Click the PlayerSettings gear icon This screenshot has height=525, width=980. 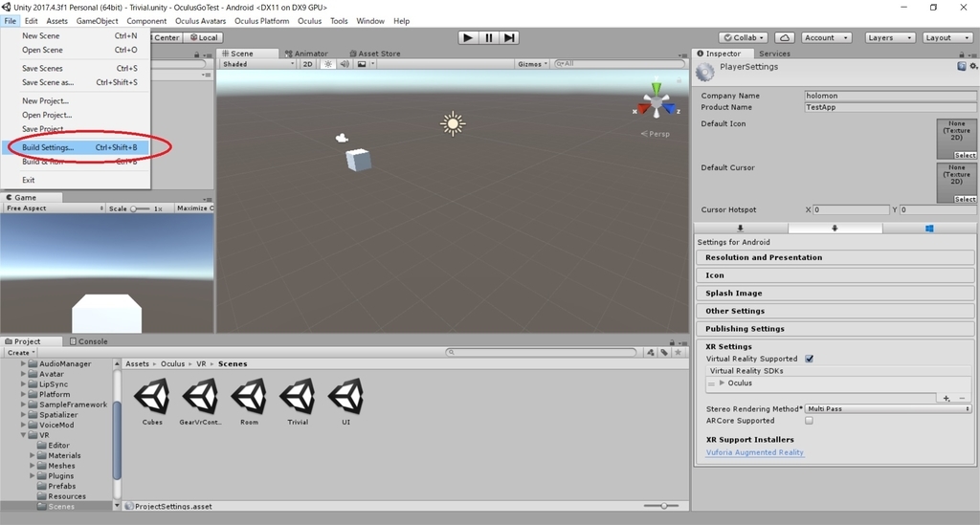point(705,73)
